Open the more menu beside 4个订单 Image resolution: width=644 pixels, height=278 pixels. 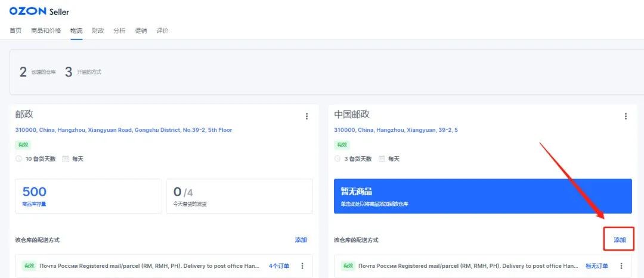click(302, 266)
